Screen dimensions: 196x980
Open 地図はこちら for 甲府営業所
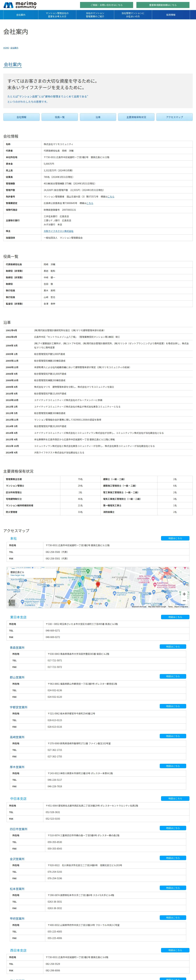click(x=173, y=918)
